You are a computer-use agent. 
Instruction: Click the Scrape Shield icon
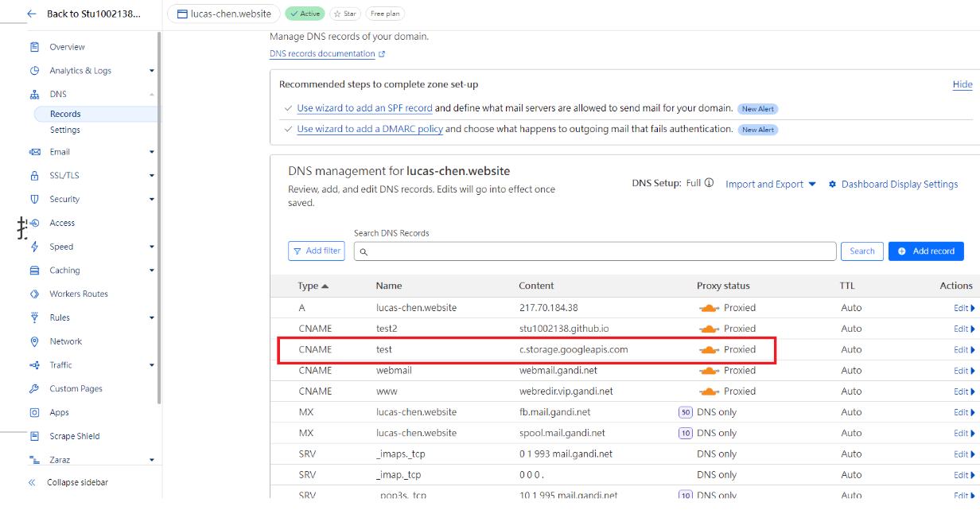pos(34,436)
